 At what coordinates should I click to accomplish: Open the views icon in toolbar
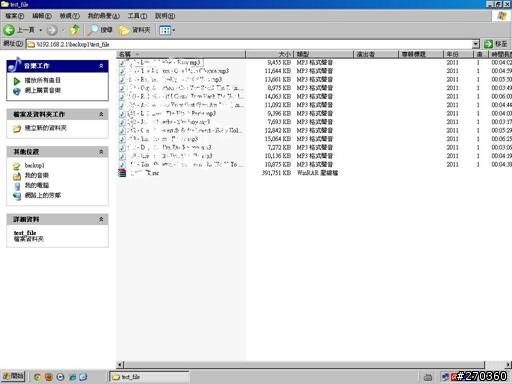[x=165, y=30]
